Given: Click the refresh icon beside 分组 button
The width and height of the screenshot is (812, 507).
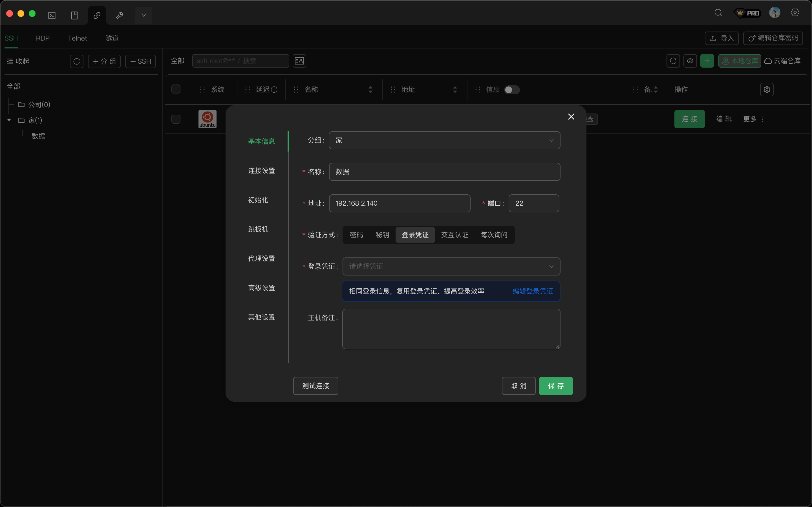Looking at the screenshot, I should click(x=76, y=61).
